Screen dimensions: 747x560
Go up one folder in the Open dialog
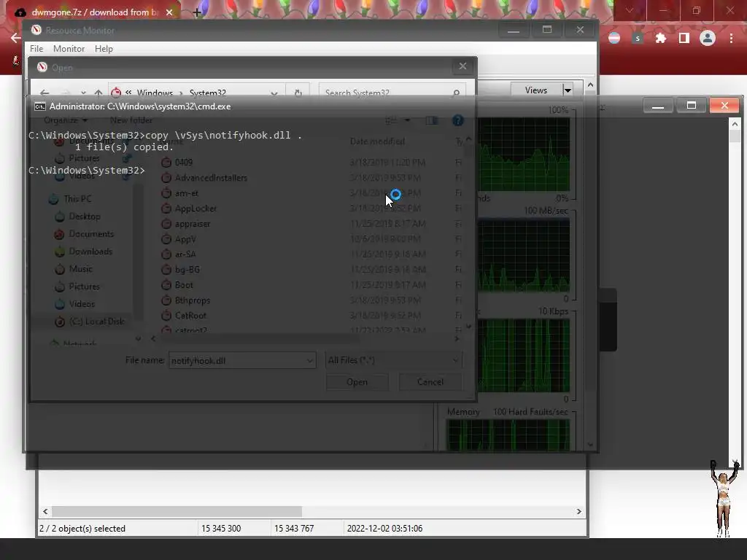click(98, 93)
